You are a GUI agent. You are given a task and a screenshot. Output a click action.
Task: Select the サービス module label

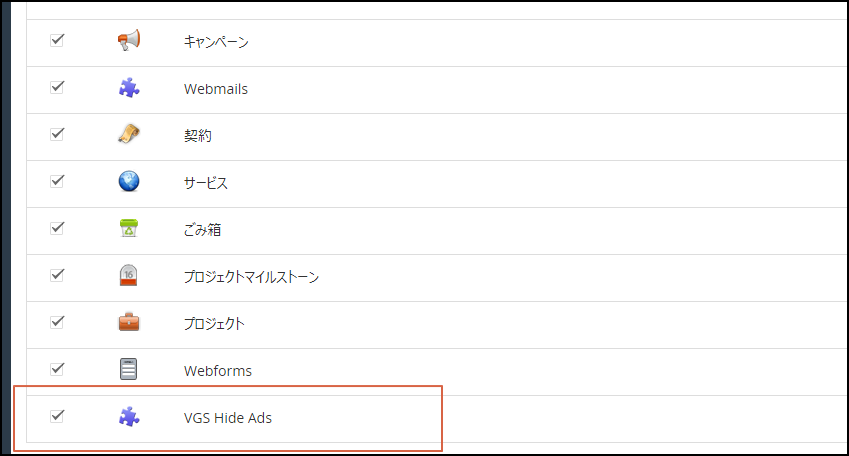[206, 183]
